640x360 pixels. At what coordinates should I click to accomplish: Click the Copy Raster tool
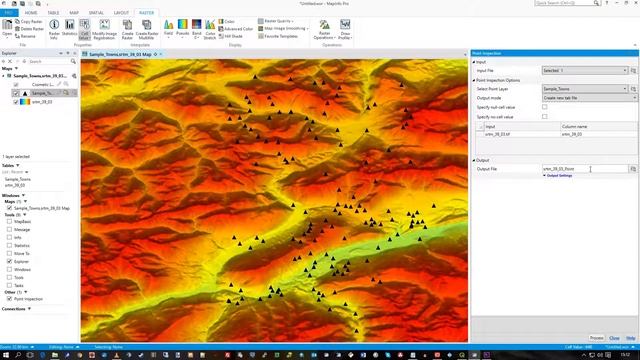point(29,21)
